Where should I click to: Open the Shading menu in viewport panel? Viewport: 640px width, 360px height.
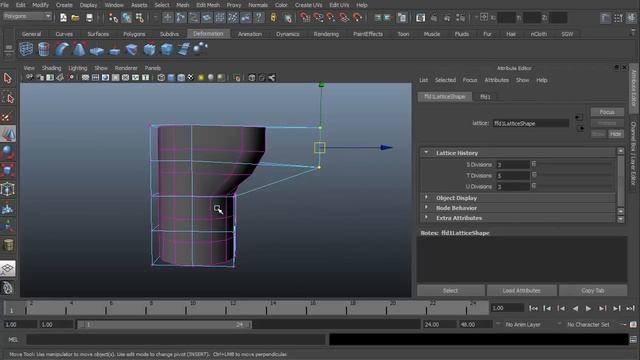[x=51, y=68]
